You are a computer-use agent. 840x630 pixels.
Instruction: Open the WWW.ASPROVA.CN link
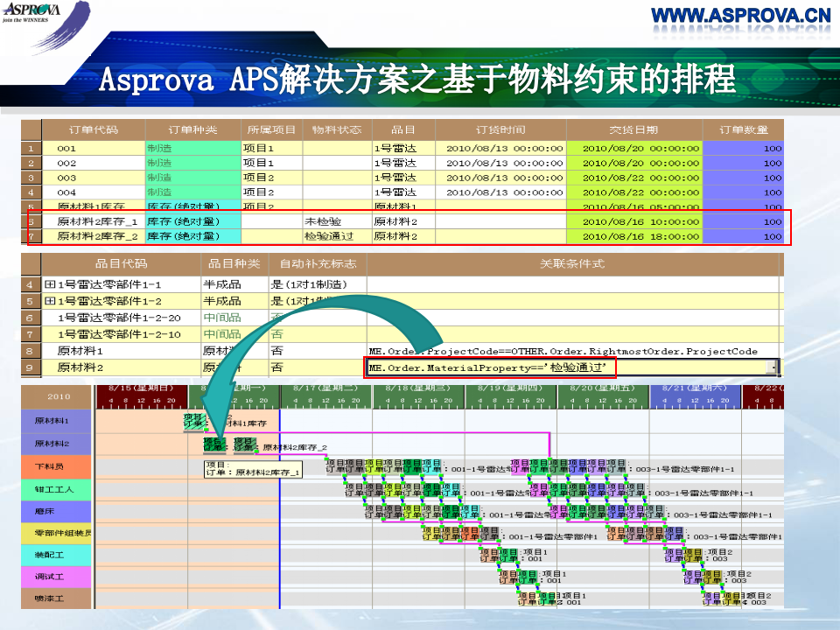pos(741,15)
